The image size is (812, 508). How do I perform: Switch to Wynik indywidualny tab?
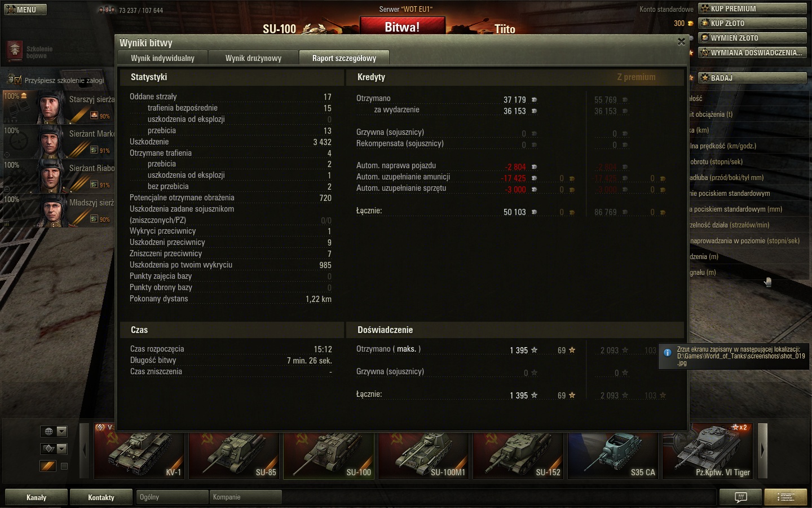tap(162, 58)
